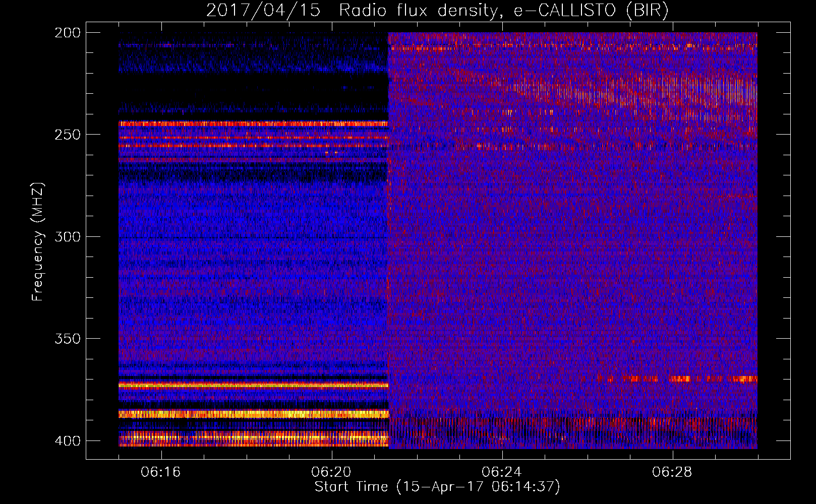Click the '06:24' time tick label
The image size is (816, 504).
pyautogui.click(x=502, y=472)
